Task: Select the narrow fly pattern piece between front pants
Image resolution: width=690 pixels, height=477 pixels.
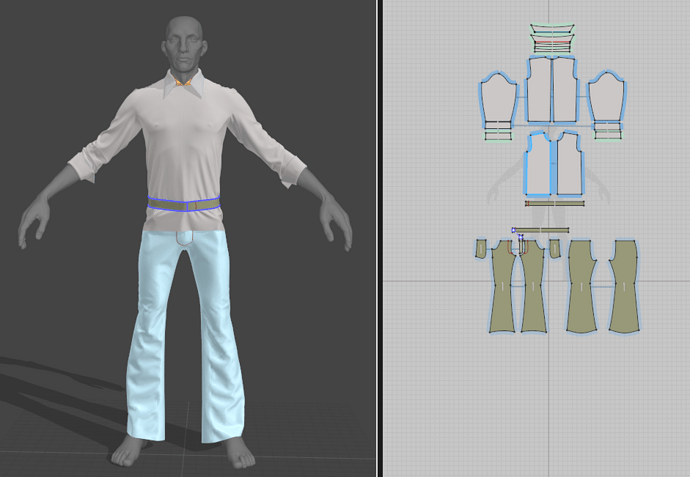Action: pyautogui.click(x=521, y=246)
